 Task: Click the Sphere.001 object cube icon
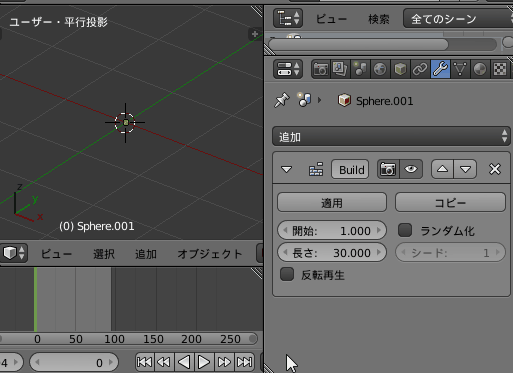pos(344,100)
